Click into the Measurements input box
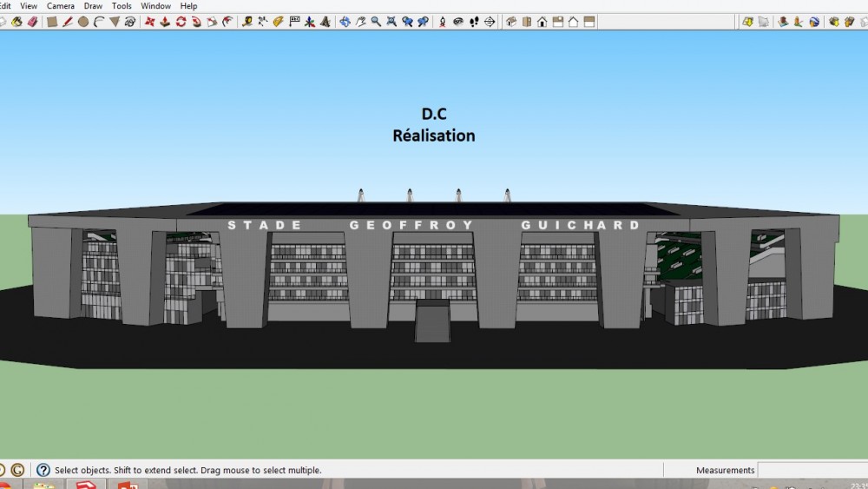 [812, 470]
